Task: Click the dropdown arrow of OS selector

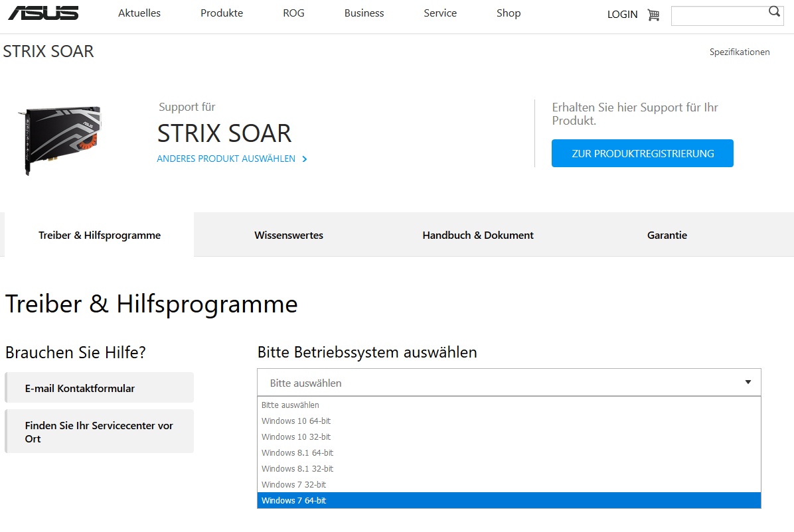Action: pos(748,382)
